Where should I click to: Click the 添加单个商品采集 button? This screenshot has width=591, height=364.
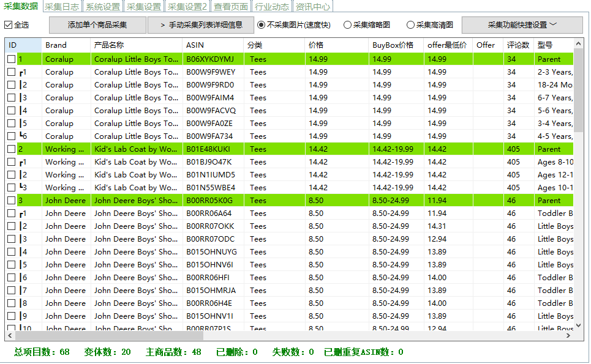point(97,25)
